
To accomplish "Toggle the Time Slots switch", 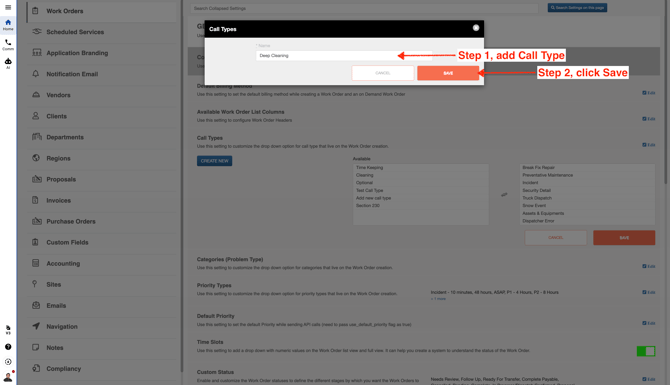I will [x=646, y=351].
